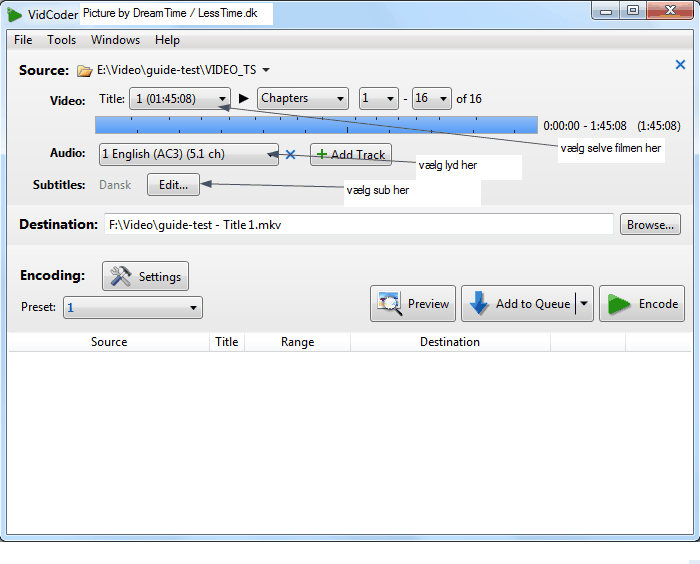Open the end chapter dropdown showing 16
The width and height of the screenshot is (700, 564).
[431, 98]
